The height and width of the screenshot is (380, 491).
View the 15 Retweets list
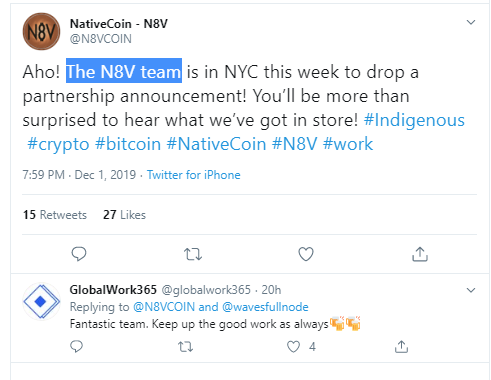pos(55,215)
